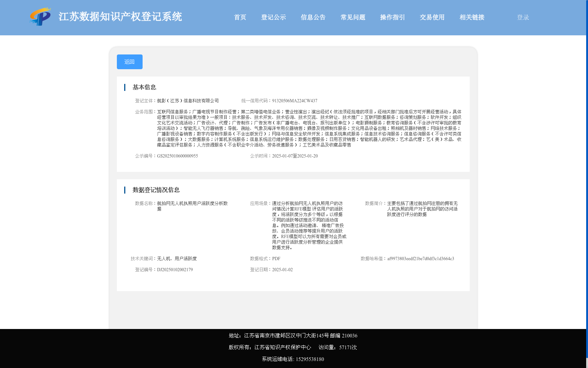
Task: Open the 登记公示 menu item
Action: [273, 17]
